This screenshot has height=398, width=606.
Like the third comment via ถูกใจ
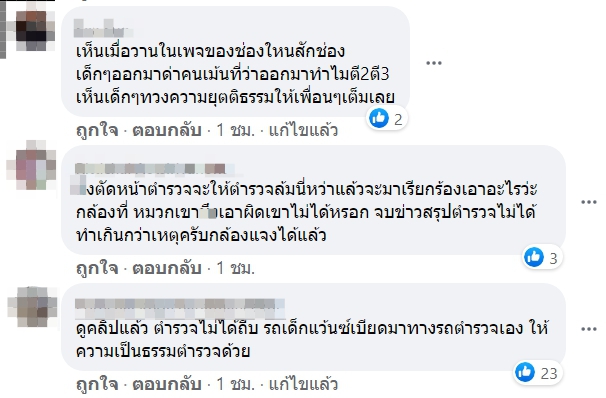tap(97, 384)
